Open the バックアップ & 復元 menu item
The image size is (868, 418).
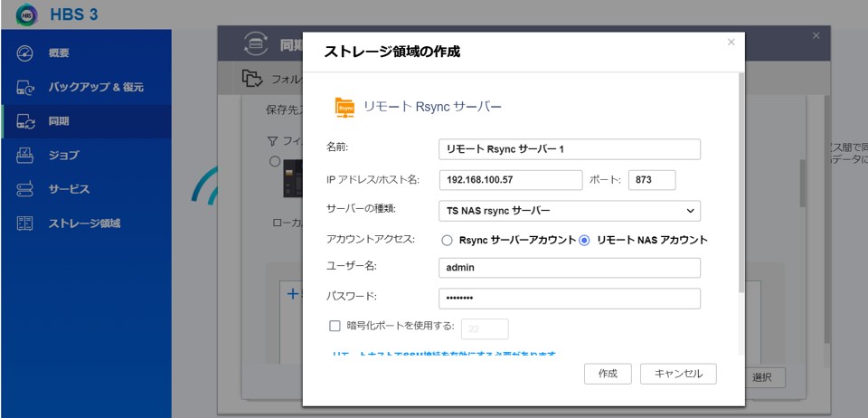(95, 88)
